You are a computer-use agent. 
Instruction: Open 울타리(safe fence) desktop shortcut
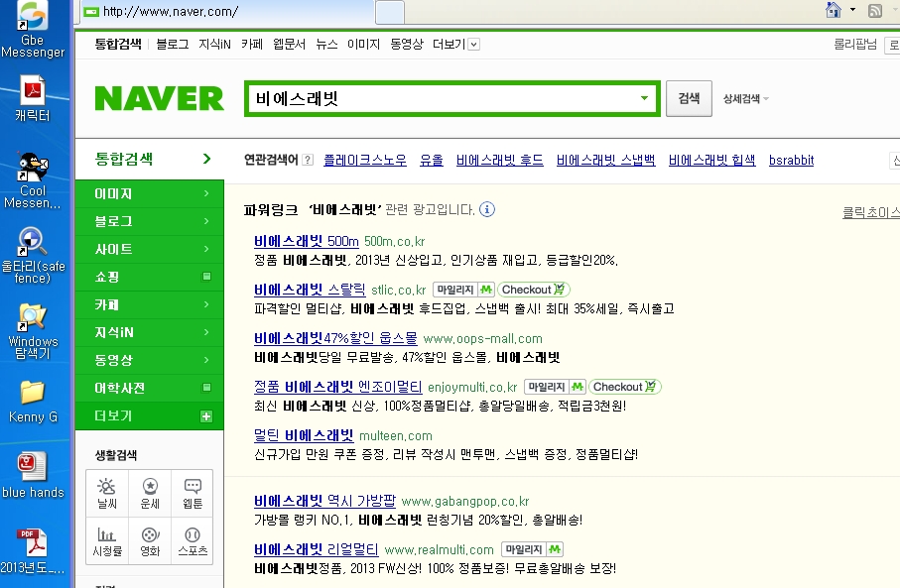point(33,255)
